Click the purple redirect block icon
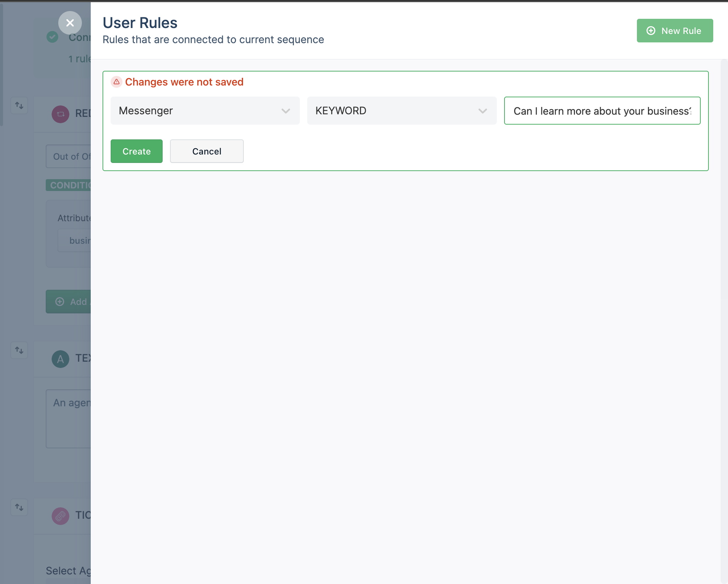This screenshot has width=728, height=584. (60, 114)
